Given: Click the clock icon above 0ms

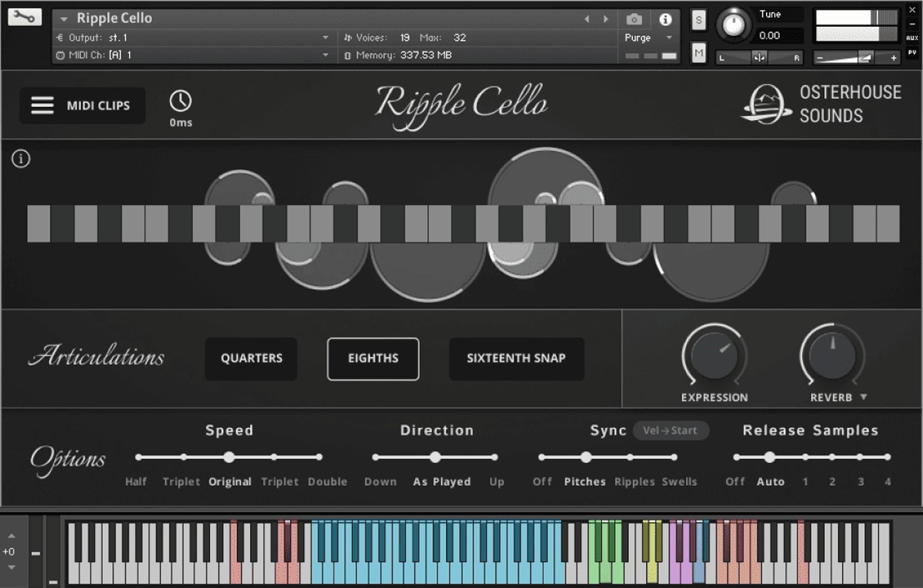Looking at the screenshot, I should click(180, 102).
